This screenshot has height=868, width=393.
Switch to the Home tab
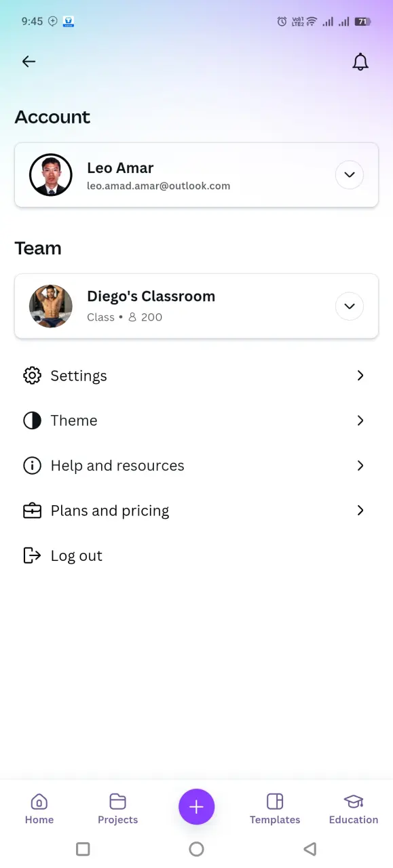(39, 808)
